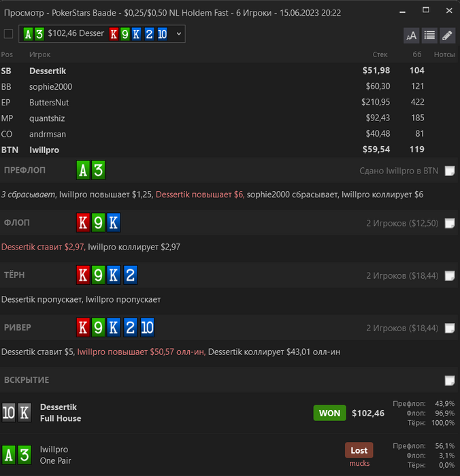Click '2 Игроков ($12,50)' flop pot text
Screen dimensions: 460x476
(402, 224)
